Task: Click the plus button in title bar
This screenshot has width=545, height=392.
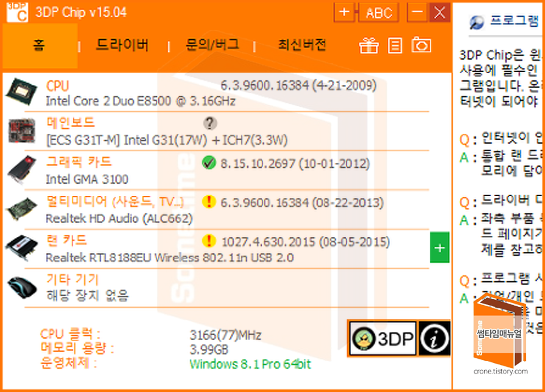Action: (345, 13)
